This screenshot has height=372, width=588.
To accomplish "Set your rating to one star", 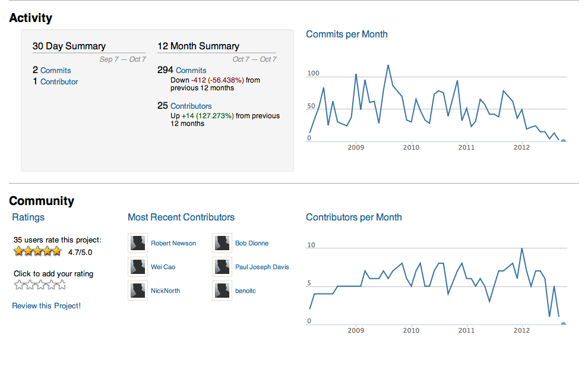I will coord(18,285).
